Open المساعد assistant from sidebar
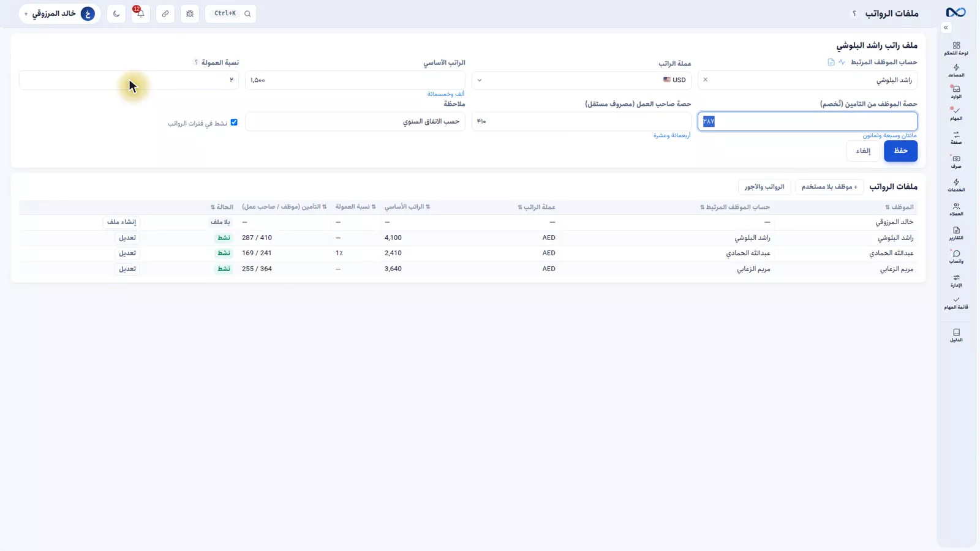Image resolution: width=980 pixels, height=551 pixels. pos(956,70)
